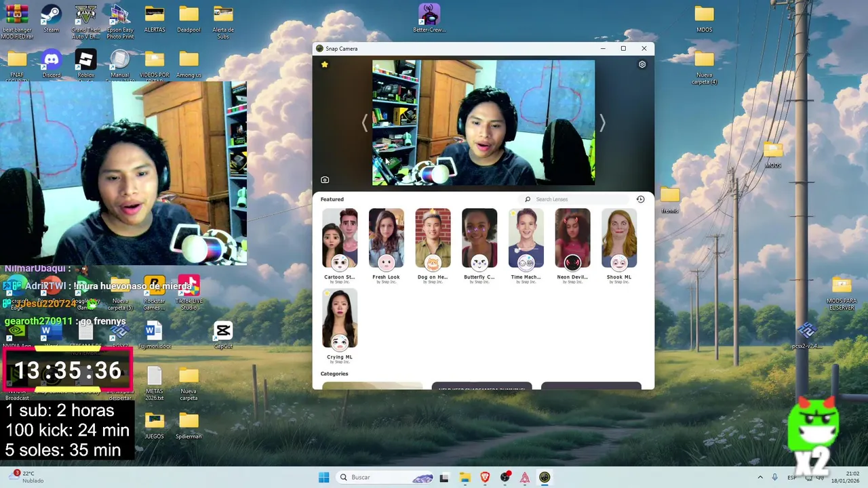The image size is (868, 488).
Task: Show hidden system tray icons chevron
Action: point(760,477)
